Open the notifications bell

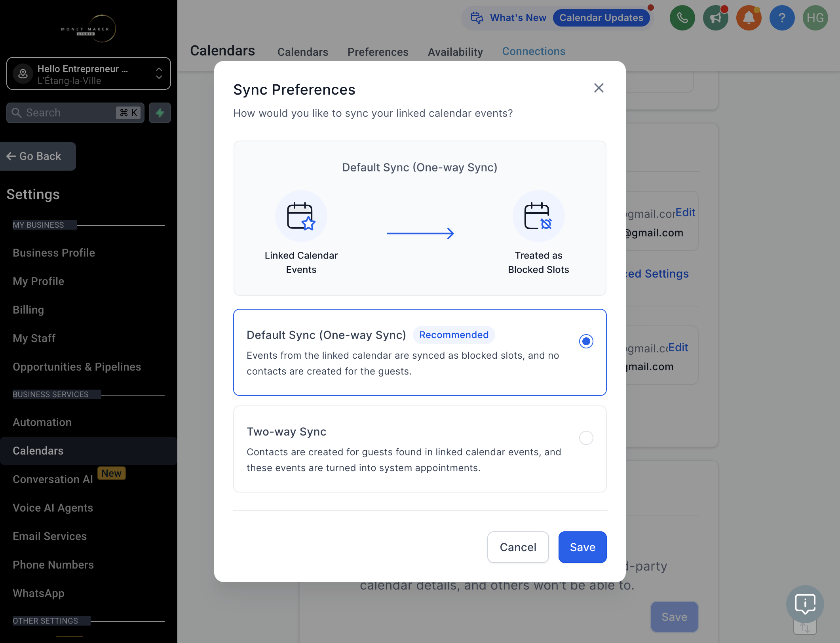point(749,18)
